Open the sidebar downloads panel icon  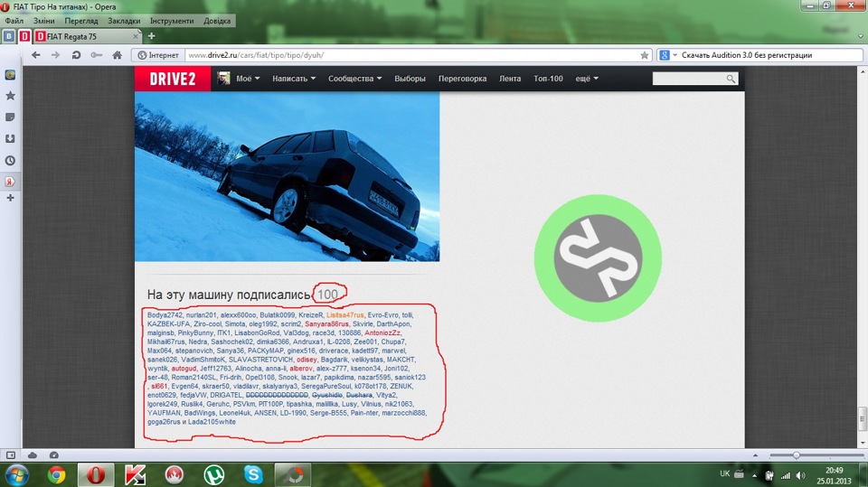click(10, 139)
